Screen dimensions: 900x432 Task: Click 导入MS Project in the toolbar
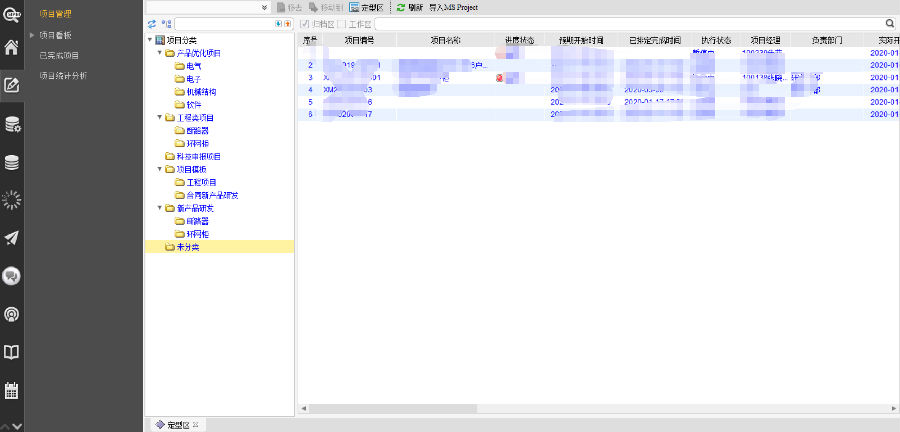(453, 7)
